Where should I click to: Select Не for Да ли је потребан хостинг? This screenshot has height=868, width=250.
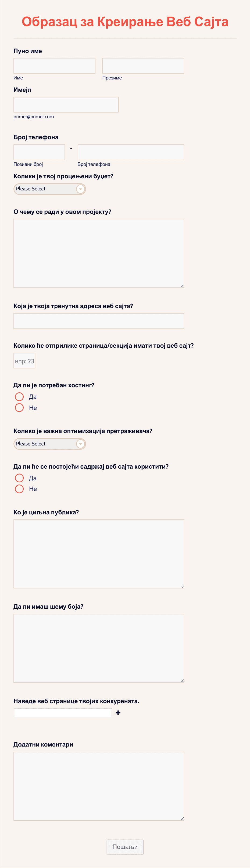tap(19, 407)
